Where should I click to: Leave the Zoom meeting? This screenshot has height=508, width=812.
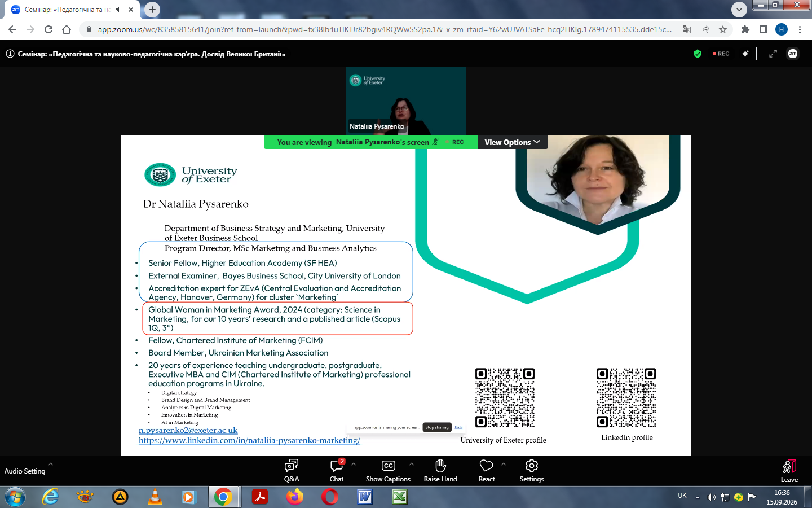(x=789, y=471)
